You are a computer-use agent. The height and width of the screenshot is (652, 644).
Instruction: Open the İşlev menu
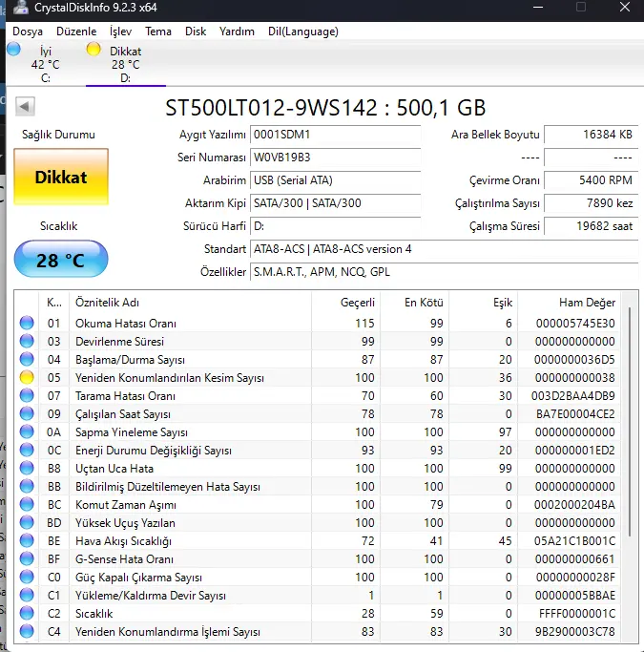click(120, 32)
